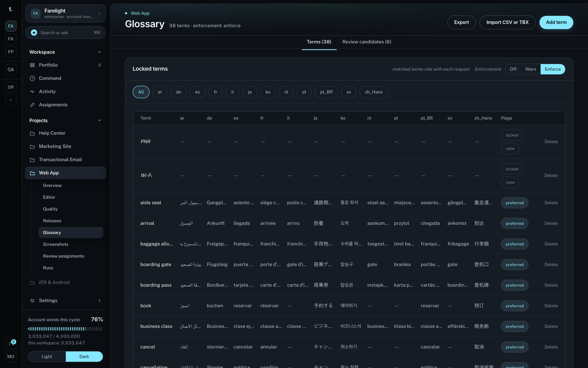Collapse the Workspace section
The height and width of the screenshot is (368, 588).
(99, 52)
